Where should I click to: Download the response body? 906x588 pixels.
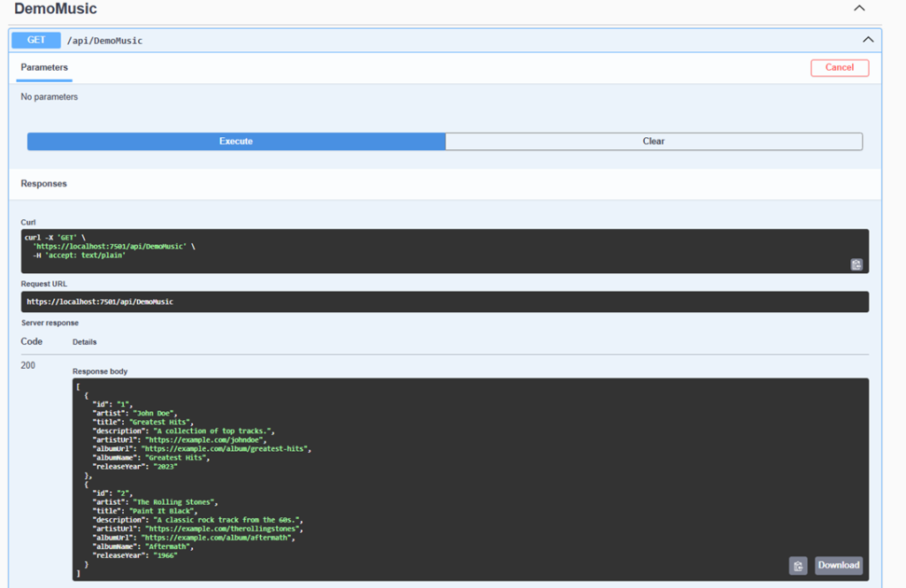(838, 566)
